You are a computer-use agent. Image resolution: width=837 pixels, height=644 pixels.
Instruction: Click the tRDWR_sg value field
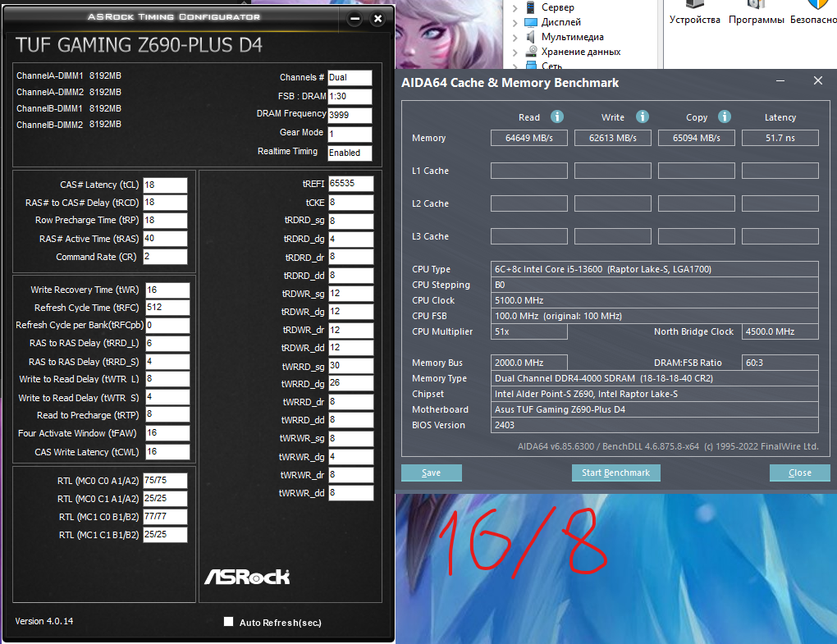coord(350,294)
